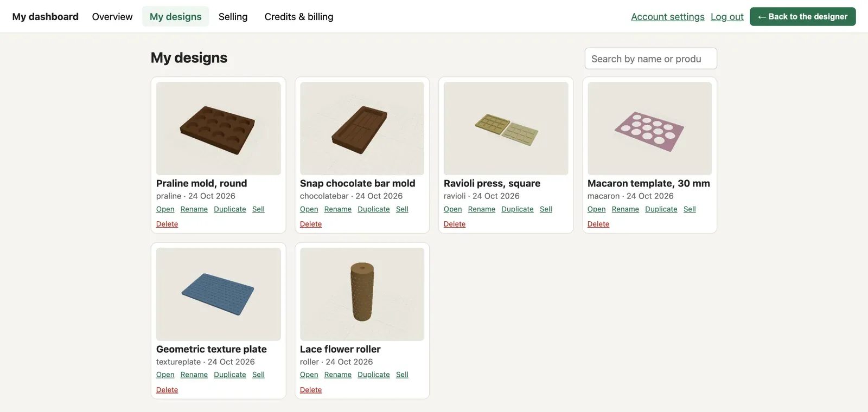Sell the Macaron template design
868x412 pixels.
(x=690, y=209)
